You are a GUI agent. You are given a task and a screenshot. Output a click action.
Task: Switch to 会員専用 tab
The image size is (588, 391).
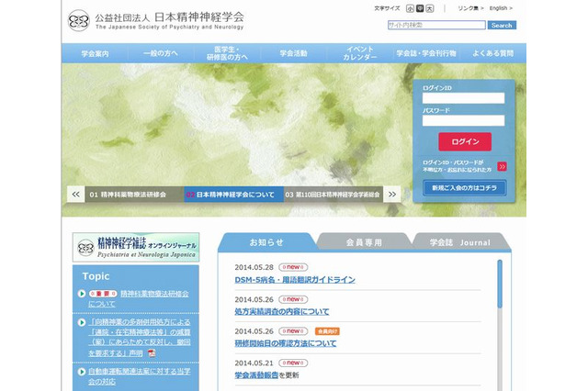pos(364,242)
